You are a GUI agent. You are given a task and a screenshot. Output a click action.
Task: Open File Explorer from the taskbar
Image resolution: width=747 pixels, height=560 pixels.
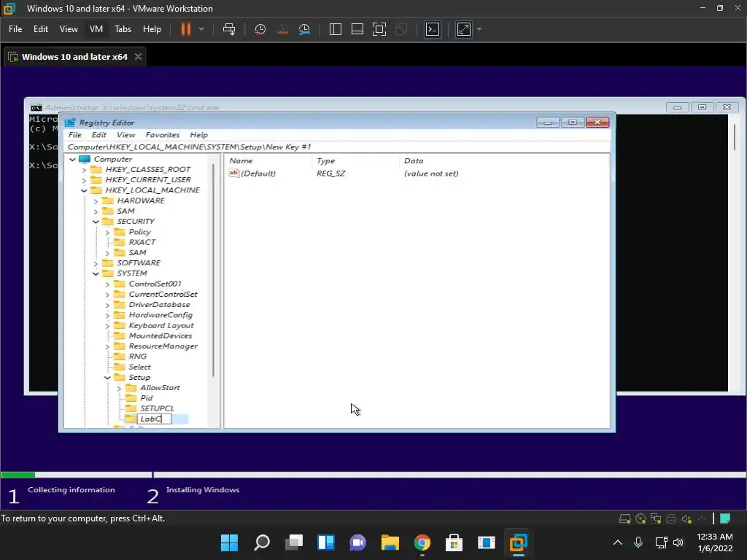390,542
